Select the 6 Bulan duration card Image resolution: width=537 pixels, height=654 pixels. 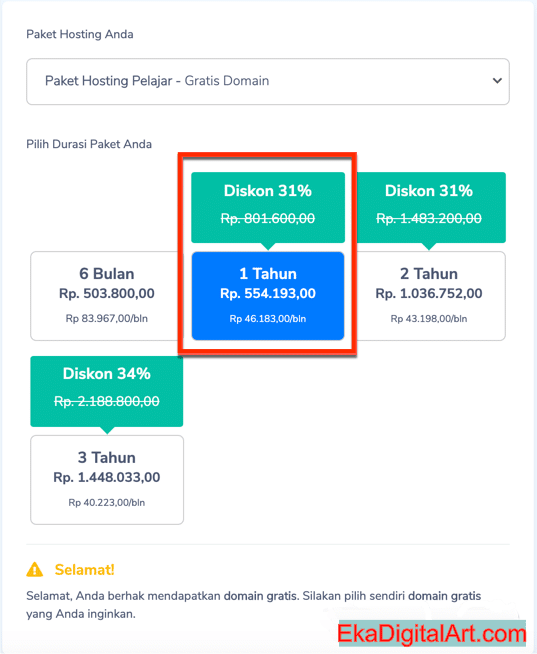click(x=106, y=296)
